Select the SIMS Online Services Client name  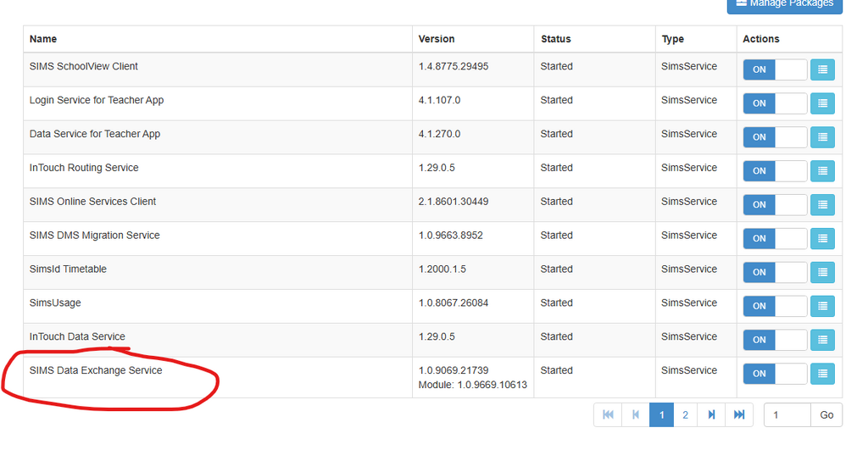pos(92,202)
